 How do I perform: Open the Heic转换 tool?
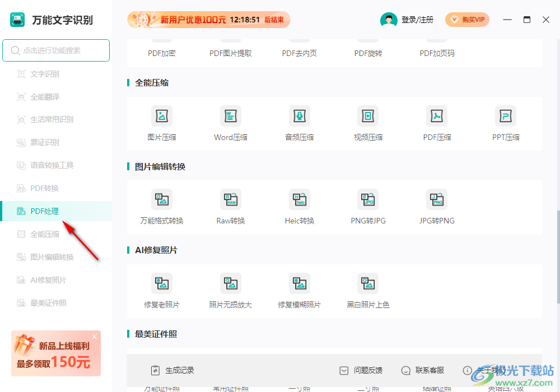(x=299, y=207)
